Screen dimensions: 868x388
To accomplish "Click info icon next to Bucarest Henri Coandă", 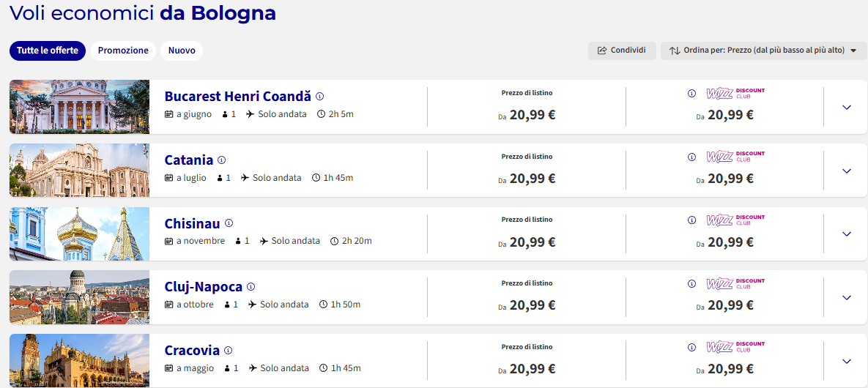I will click(x=319, y=97).
